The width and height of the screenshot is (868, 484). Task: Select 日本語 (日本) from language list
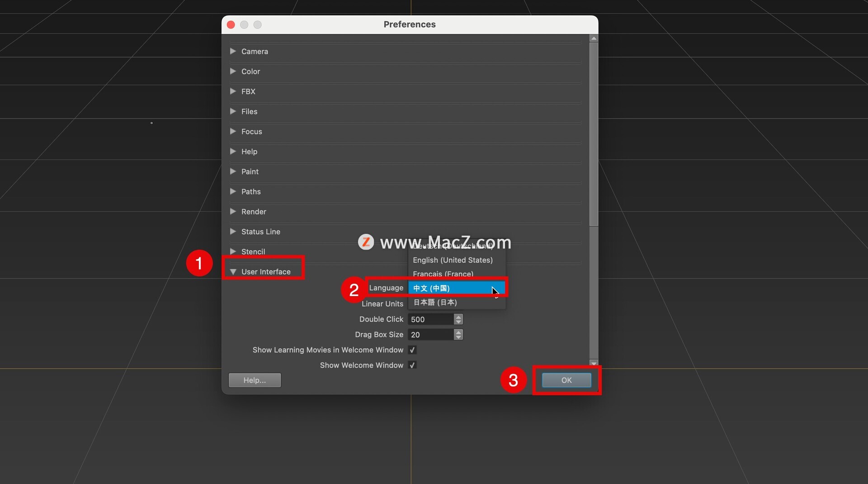tap(435, 303)
